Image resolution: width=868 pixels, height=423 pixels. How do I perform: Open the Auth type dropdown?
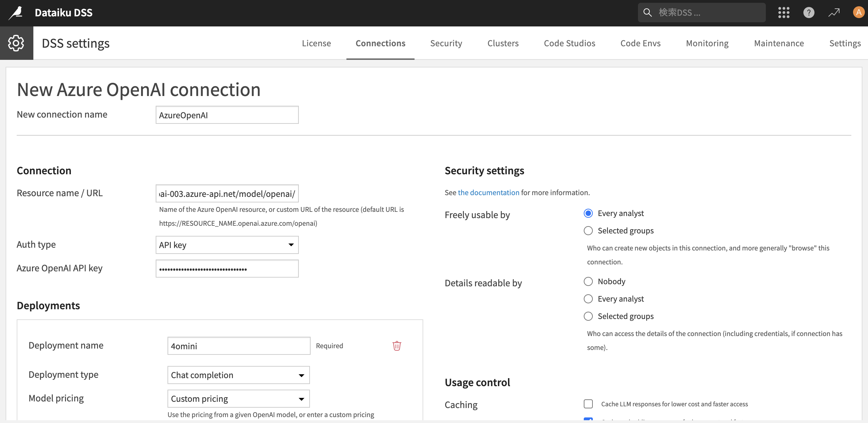point(227,245)
